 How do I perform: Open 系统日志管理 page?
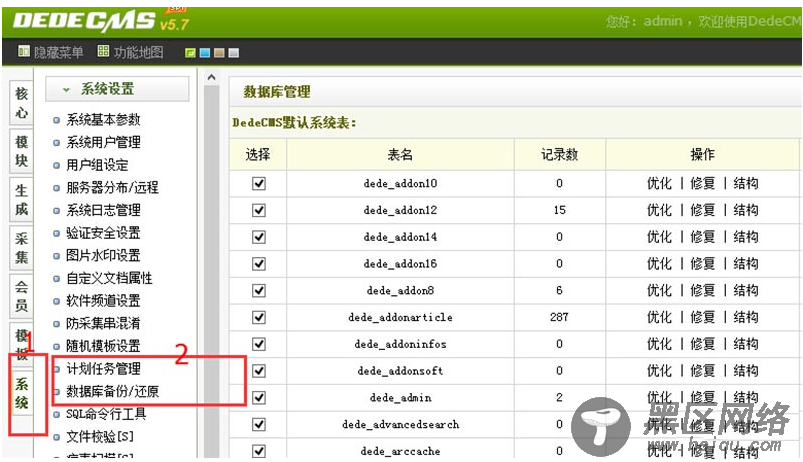point(103,210)
